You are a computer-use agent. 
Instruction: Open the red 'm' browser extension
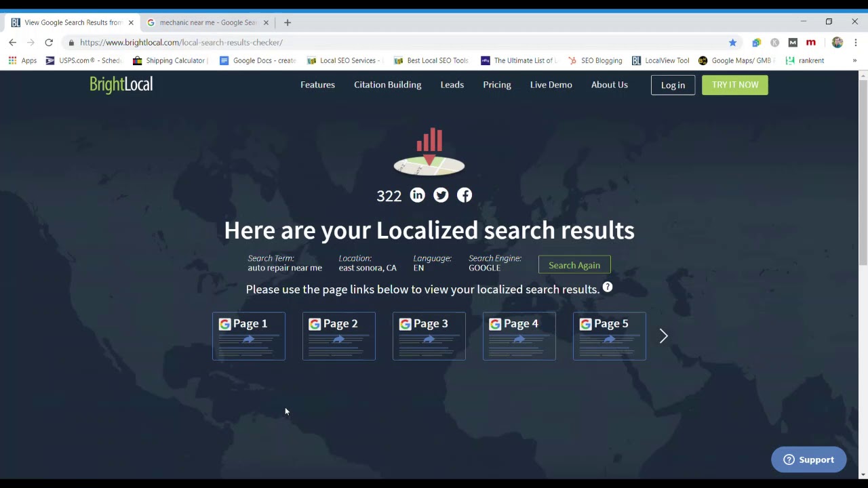[x=811, y=42]
